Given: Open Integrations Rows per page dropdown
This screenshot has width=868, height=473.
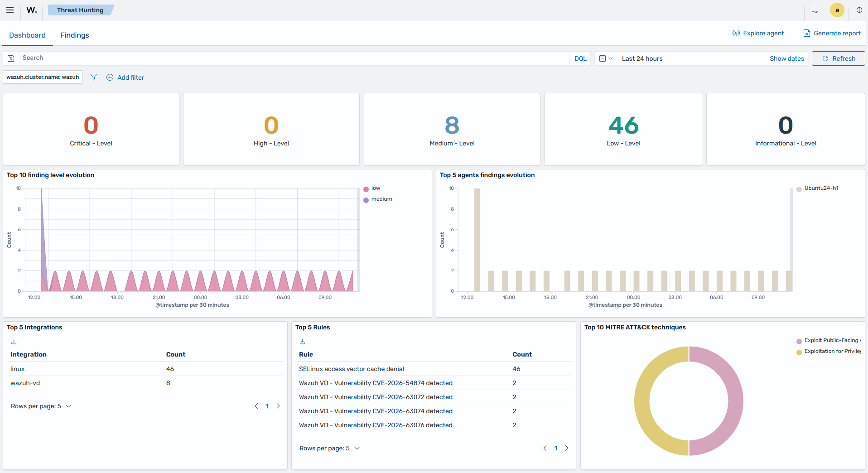Looking at the screenshot, I should coord(41,406).
